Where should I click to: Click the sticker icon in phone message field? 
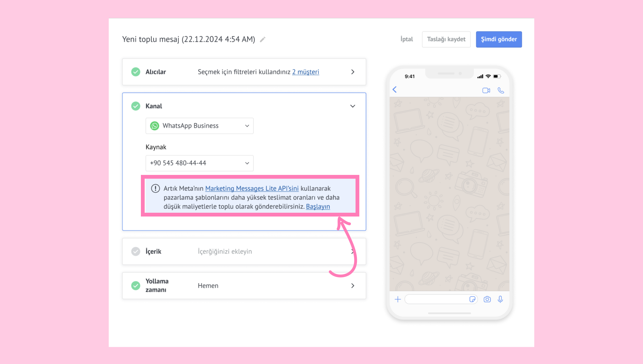[x=472, y=299]
